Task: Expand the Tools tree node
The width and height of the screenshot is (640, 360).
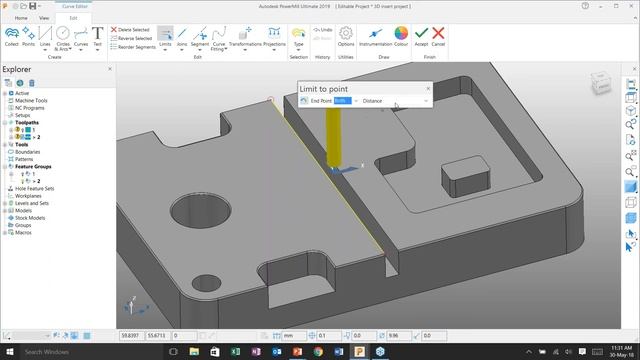Action: coord(5,145)
